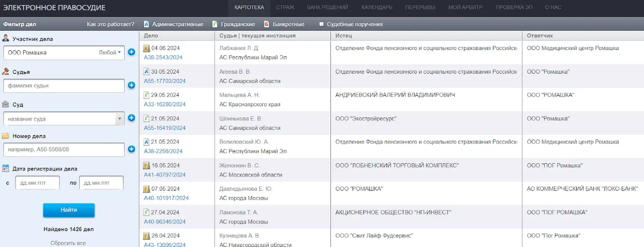Viewport: 644px width, 247px height.
Task: Click the plus icon next to Номер дела field
Action: [131, 149]
